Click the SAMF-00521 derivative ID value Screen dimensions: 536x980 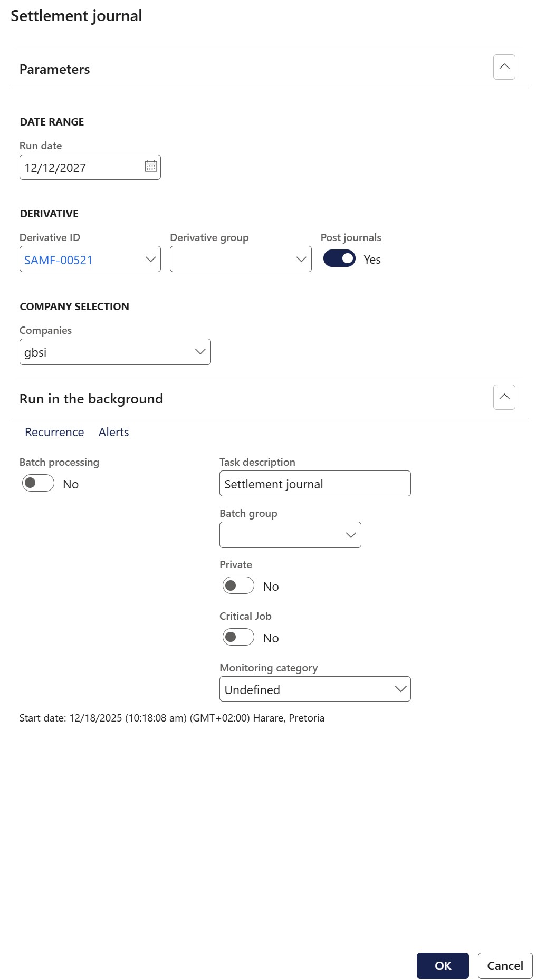click(x=59, y=260)
